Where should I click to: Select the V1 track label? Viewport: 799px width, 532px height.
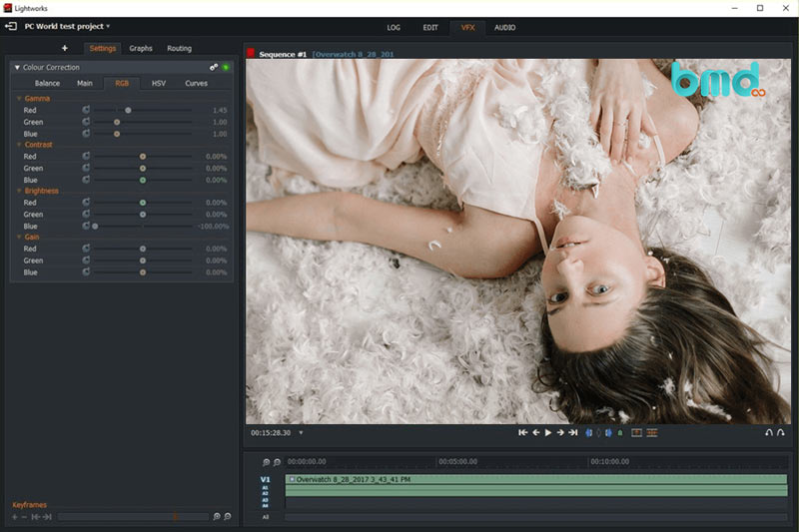(x=265, y=479)
